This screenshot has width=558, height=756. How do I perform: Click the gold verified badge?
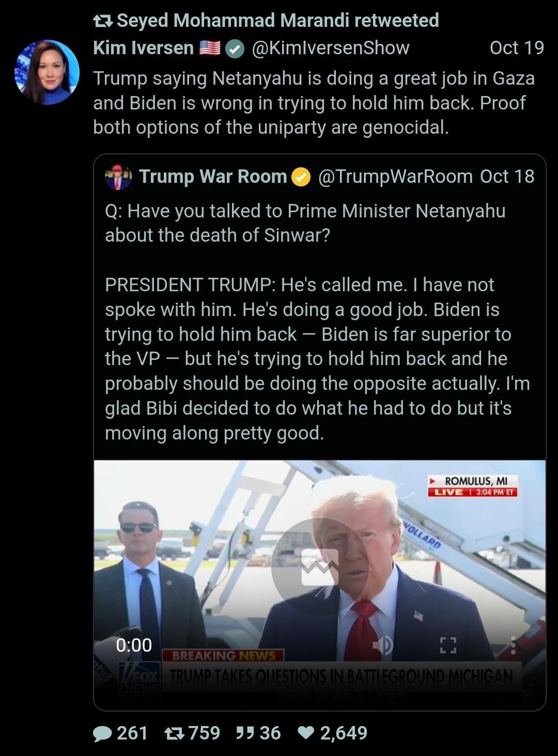click(301, 177)
